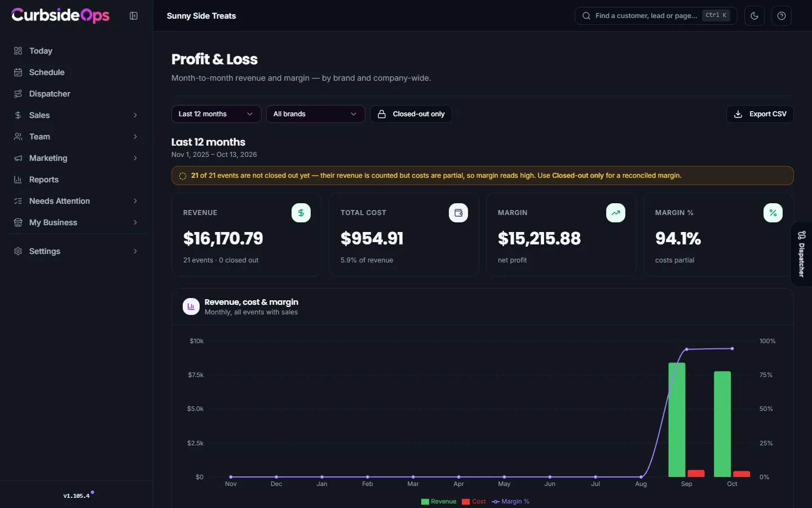Click the Closed-out only link in warning banner
The image size is (812, 508).
[x=578, y=176]
